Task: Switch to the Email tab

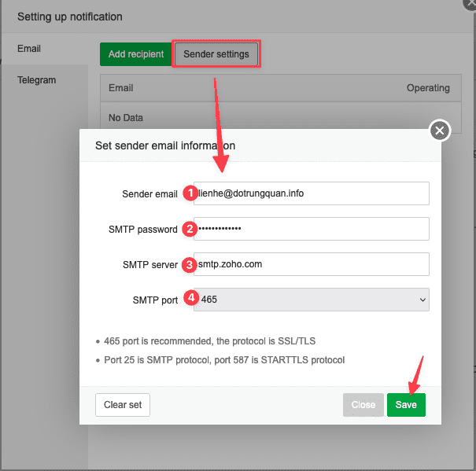Action: click(x=30, y=49)
